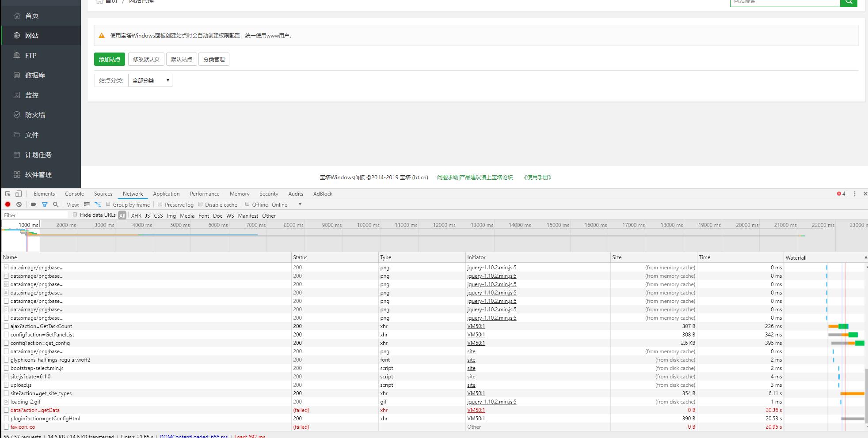Click the loading-2.gif row file icon

[x=6, y=402]
